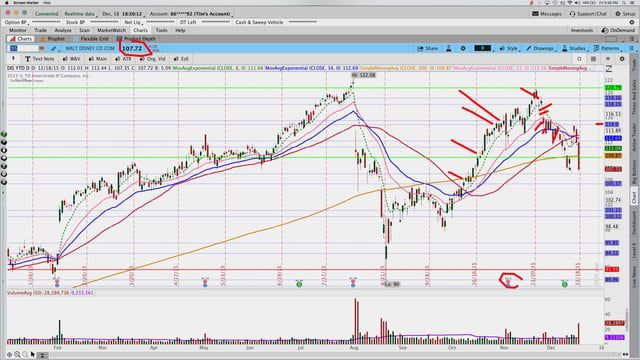Load the Main study set

click(x=97, y=59)
